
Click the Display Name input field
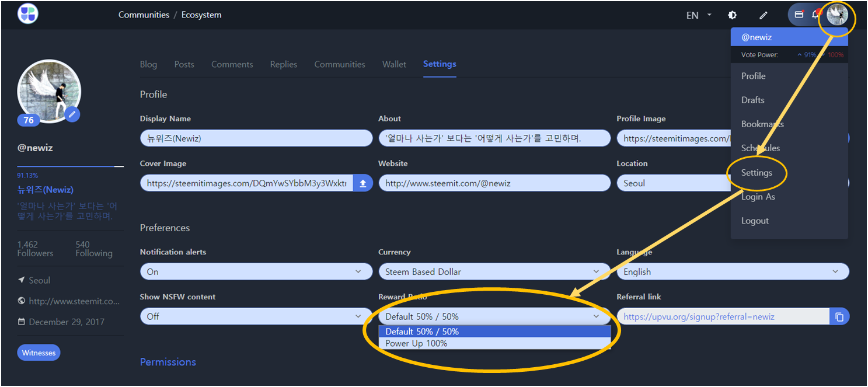click(256, 138)
